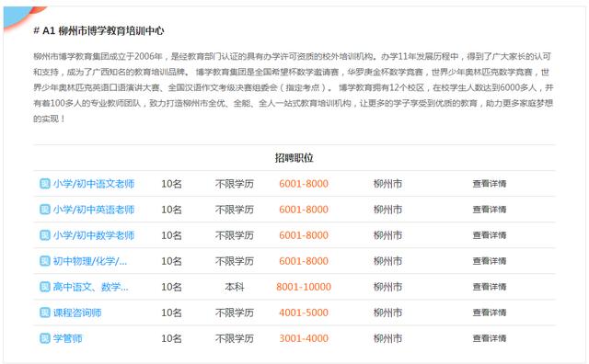Image resolution: width=589 pixels, height=364 pixels.
Task: View 查看详情 for 语文老师 row
Action: click(490, 184)
